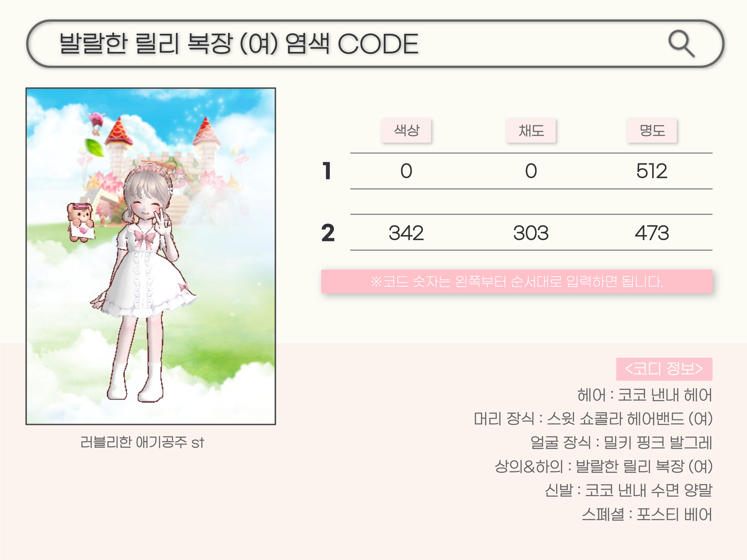This screenshot has height=560, width=747.
Task: Click row 2 brightness value 473
Action: (652, 233)
